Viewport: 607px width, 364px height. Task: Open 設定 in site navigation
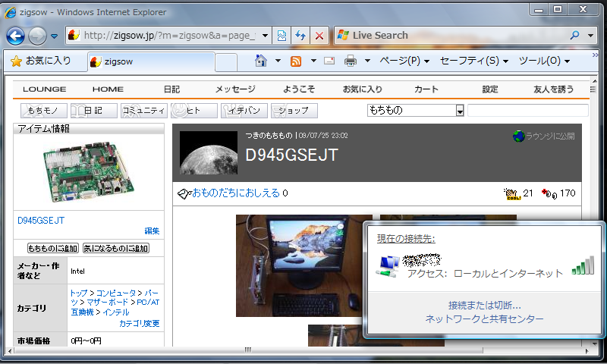(490, 89)
